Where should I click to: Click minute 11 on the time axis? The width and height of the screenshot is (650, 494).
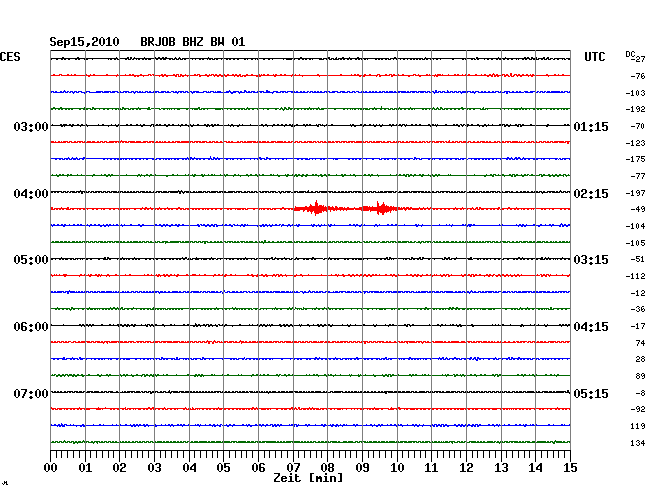431,468
